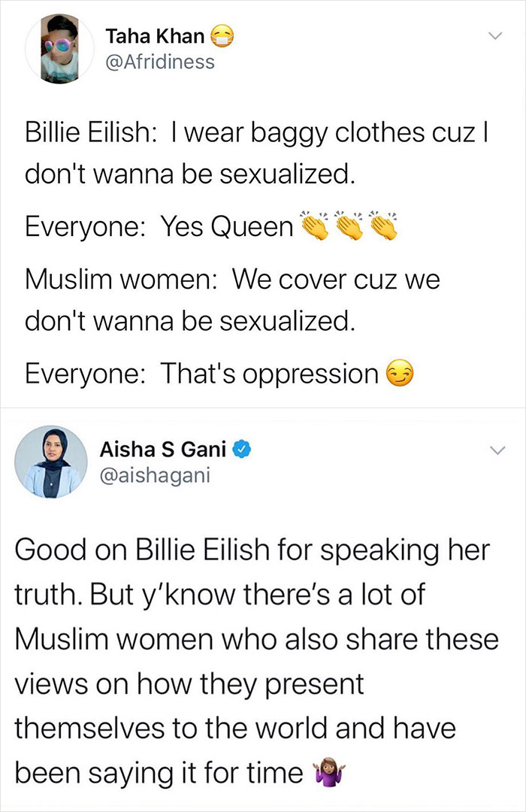Click Aisha S Gani's profile avatar
526x812 pixels.
[x=50, y=461]
